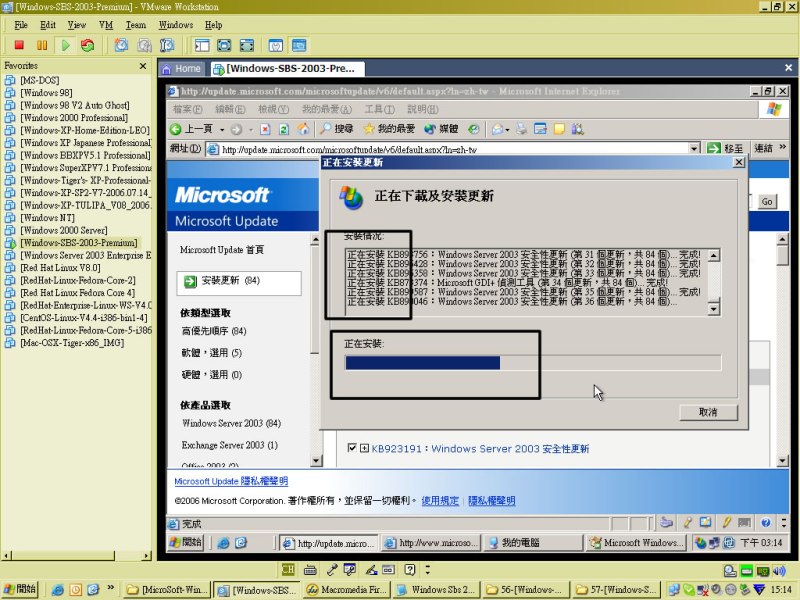Open the Microsoft Update 隱私權聲明 link
Image resolution: width=800 pixels, height=600 pixels.
coord(231,481)
